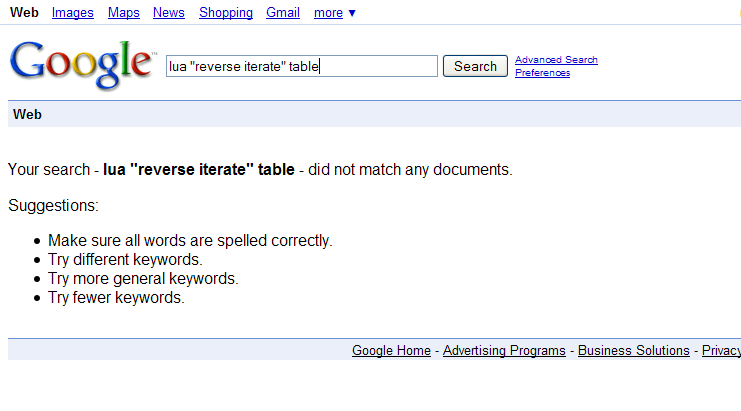Screen dimensions: 741x411
Task: Click the more link text
Action: (328, 13)
